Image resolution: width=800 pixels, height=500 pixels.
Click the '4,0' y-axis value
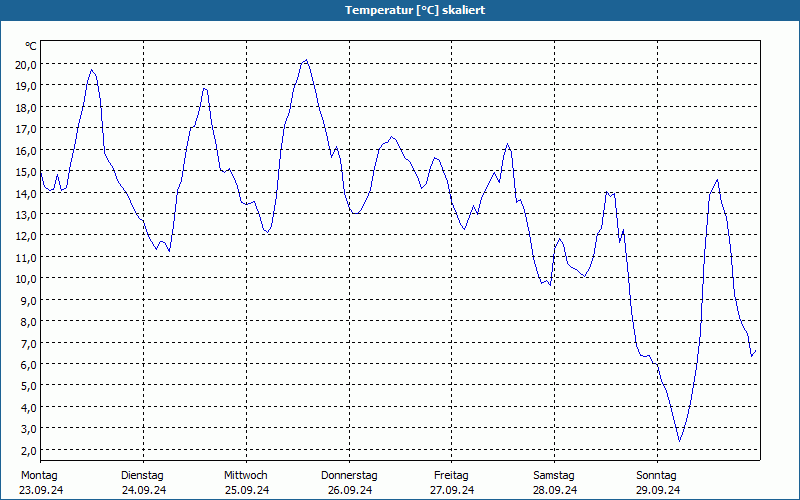(x=28, y=407)
